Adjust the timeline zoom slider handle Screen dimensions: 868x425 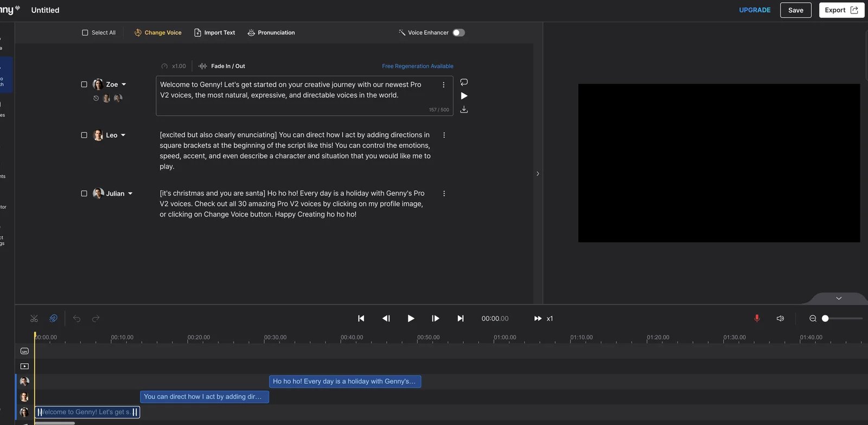tap(825, 319)
